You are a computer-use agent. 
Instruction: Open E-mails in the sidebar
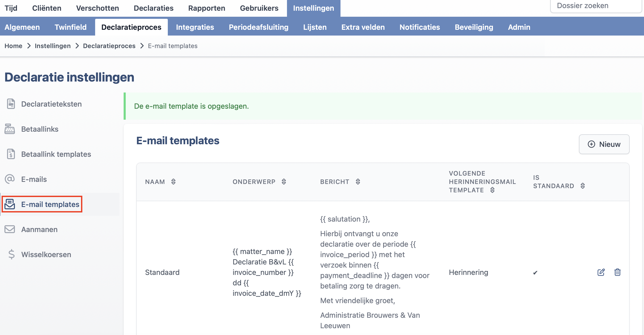(x=34, y=179)
